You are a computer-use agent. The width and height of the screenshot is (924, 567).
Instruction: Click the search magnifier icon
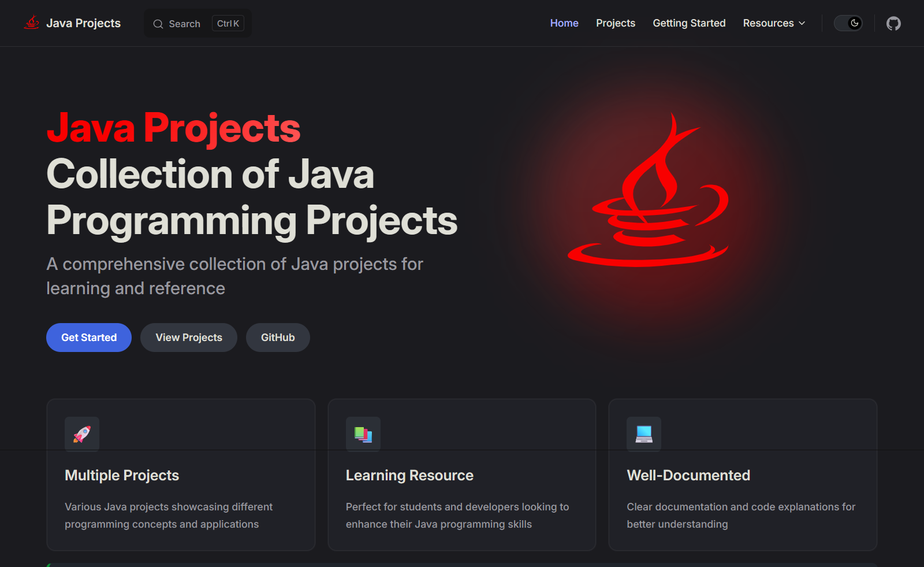point(158,24)
